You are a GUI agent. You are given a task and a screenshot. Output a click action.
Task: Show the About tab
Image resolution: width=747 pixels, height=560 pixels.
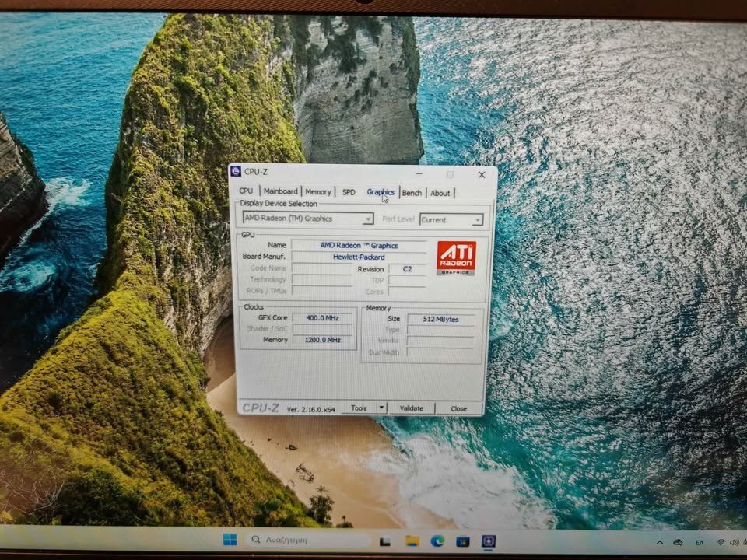[440, 193]
